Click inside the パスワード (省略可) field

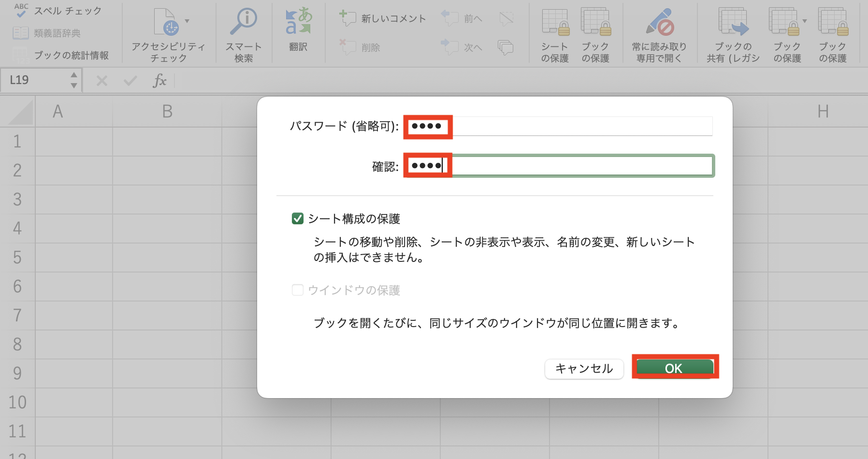[x=556, y=126]
